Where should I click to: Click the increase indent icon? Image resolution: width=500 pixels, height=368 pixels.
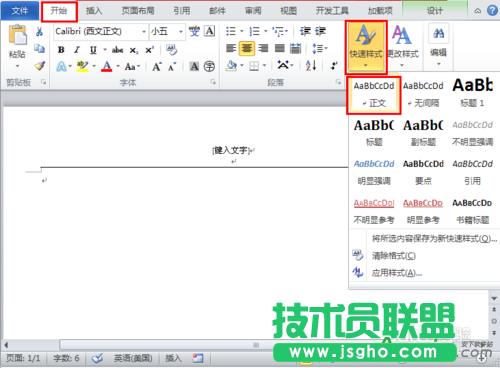[x=320, y=31]
